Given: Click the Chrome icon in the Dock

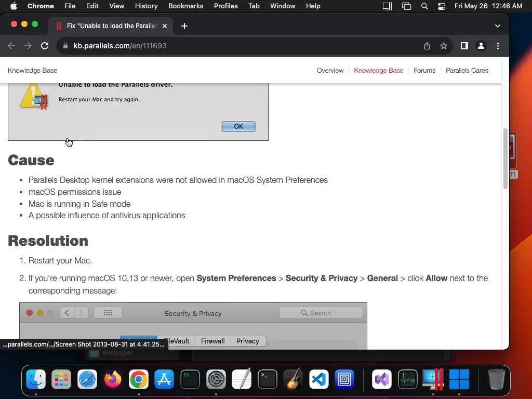Looking at the screenshot, I should click(138, 379).
